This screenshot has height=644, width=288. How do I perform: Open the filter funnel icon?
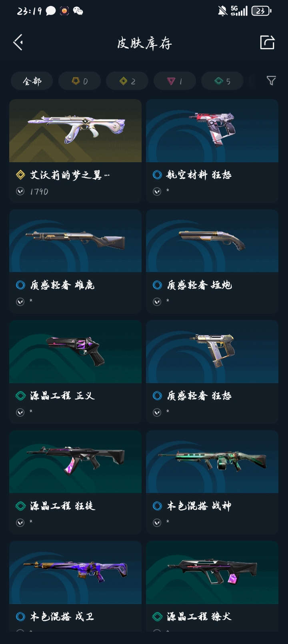tap(271, 81)
